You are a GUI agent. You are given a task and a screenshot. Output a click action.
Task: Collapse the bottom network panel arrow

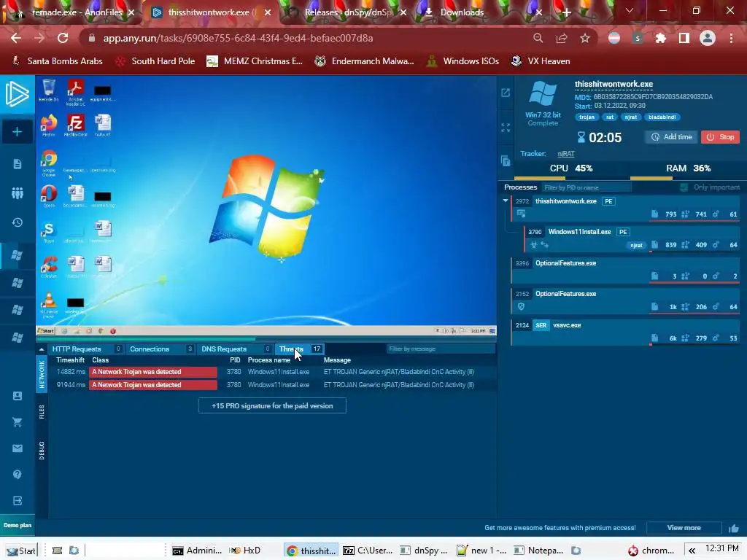42,349
